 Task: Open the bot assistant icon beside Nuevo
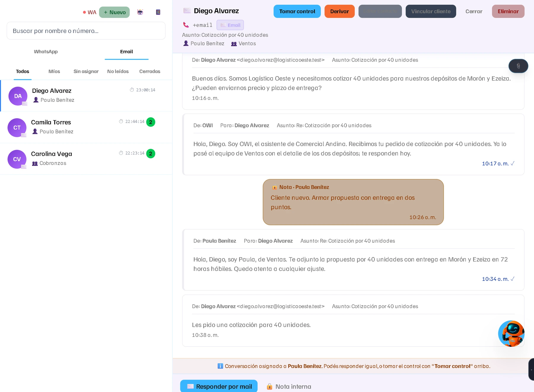[x=140, y=12]
